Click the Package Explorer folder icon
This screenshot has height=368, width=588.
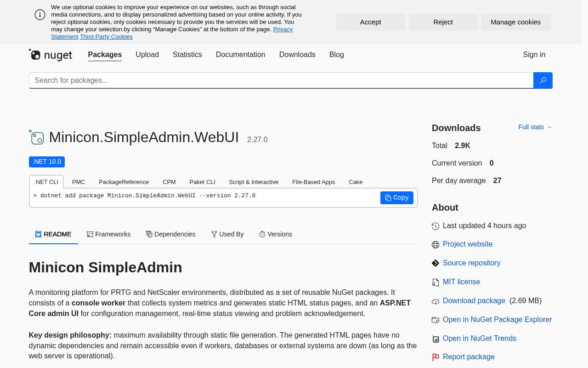(435, 320)
